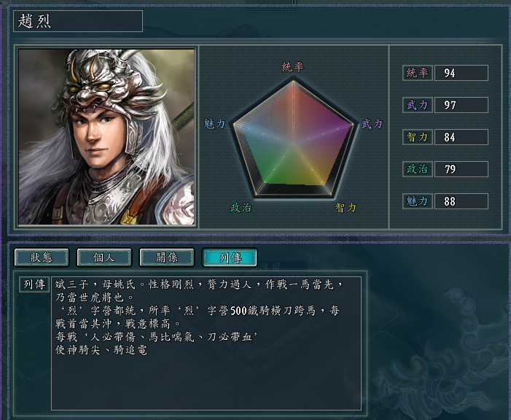Select the 魅力 value 88 field
The width and height of the screenshot is (511, 420).
click(461, 201)
